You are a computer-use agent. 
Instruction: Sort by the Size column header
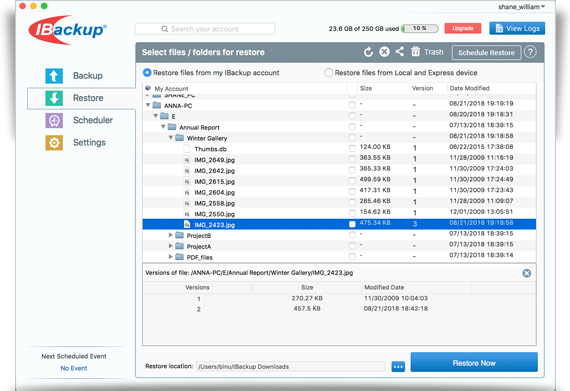366,88
